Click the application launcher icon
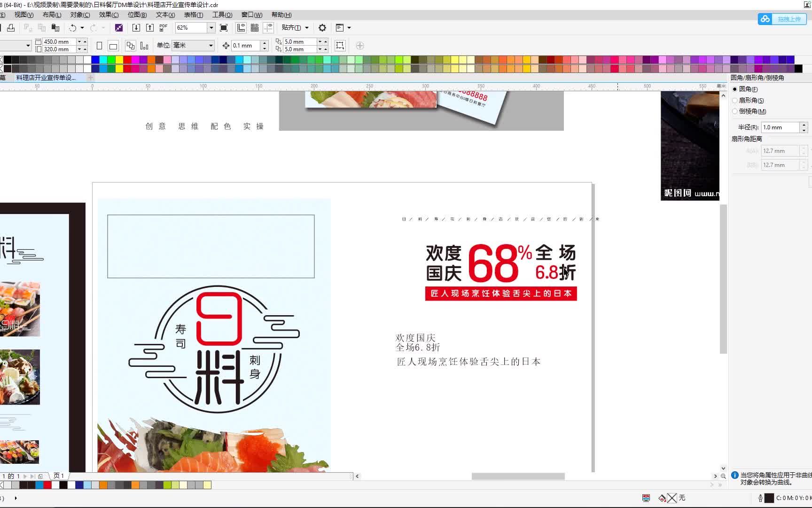Viewport: 812px width, 508px height. click(340, 28)
